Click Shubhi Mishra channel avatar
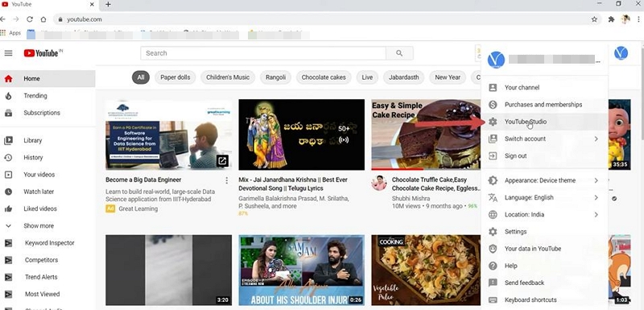Screen dimensions: 644x310 pos(378,183)
